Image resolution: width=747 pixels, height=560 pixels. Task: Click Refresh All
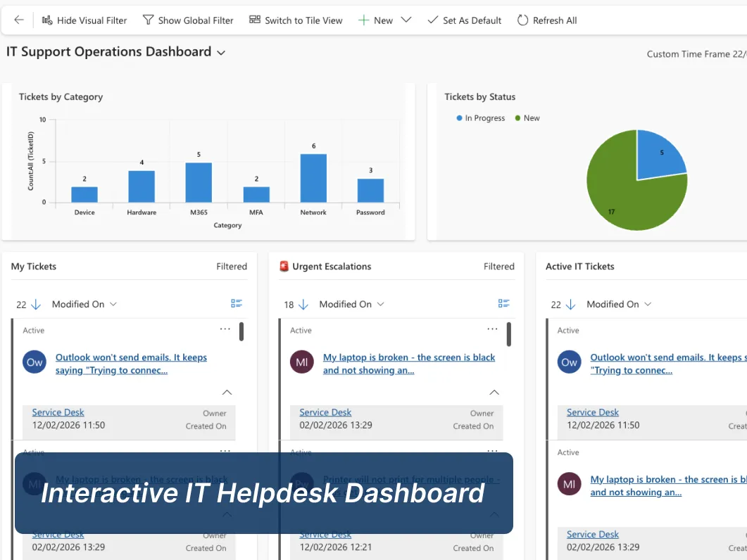[547, 20]
